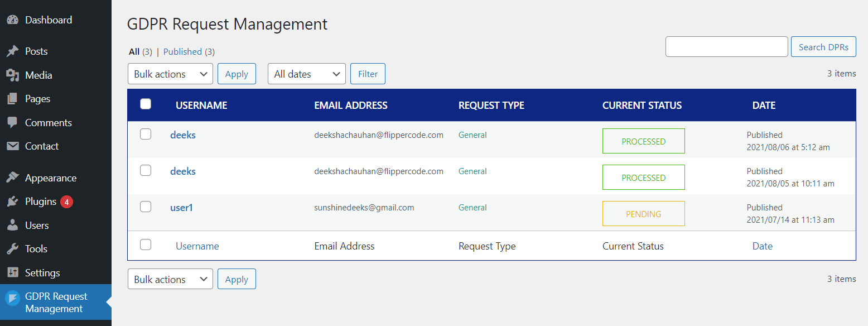Select the All requests filter
Viewport: 868px width, 326px height.
tap(134, 51)
